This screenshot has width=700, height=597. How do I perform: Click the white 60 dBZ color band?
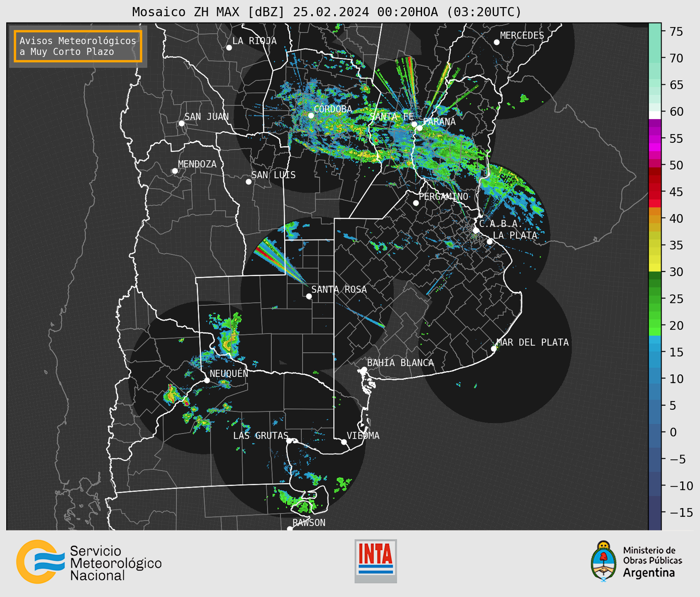655,115
